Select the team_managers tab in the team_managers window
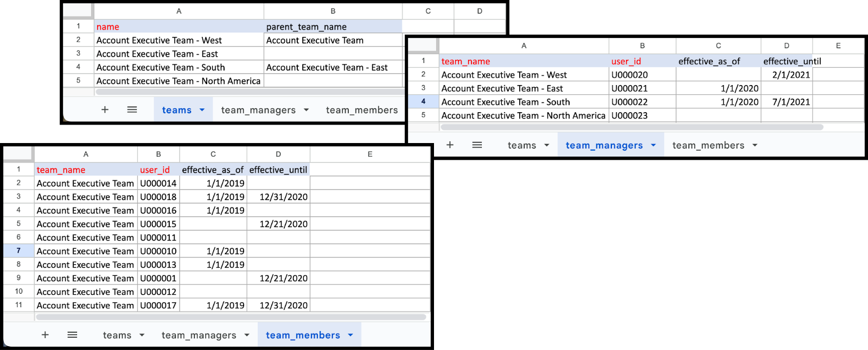The width and height of the screenshot is (868, 350). pyautogui.click(x=604, y=145)
